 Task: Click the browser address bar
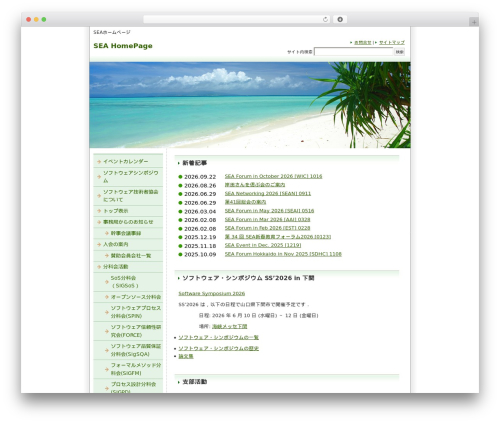[x=236, y=19]
